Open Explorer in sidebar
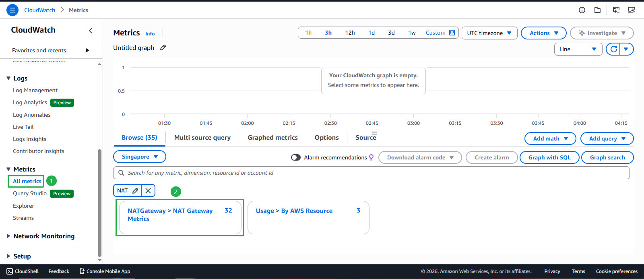Image resolution: width=644 pixels, height=279 pixels. click(23, 206)
